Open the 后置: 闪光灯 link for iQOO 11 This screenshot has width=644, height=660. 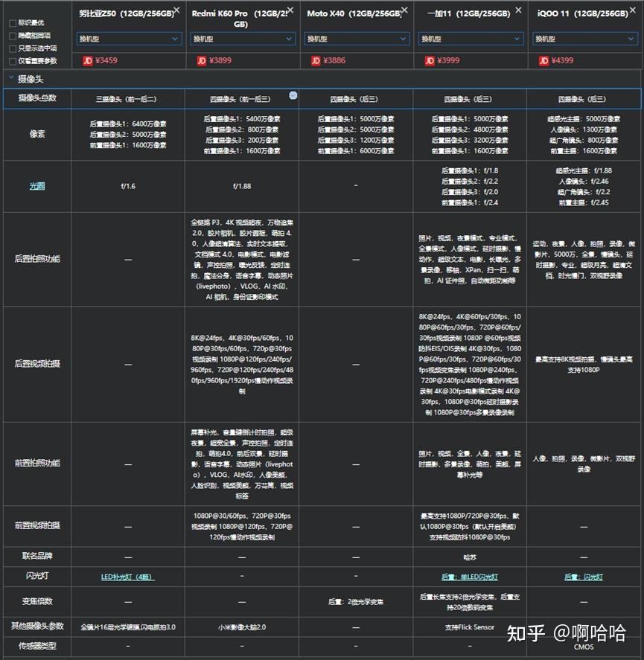[x=584, y=577]
